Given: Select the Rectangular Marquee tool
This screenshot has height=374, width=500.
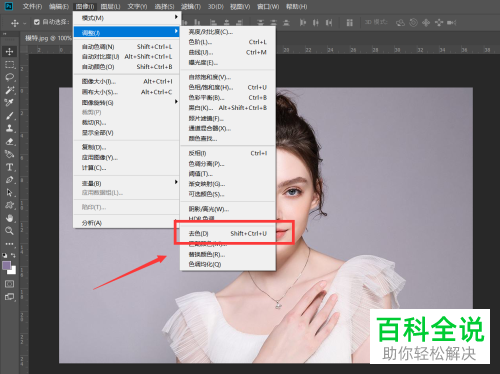Looking at the screenshot, I should 9,64.
